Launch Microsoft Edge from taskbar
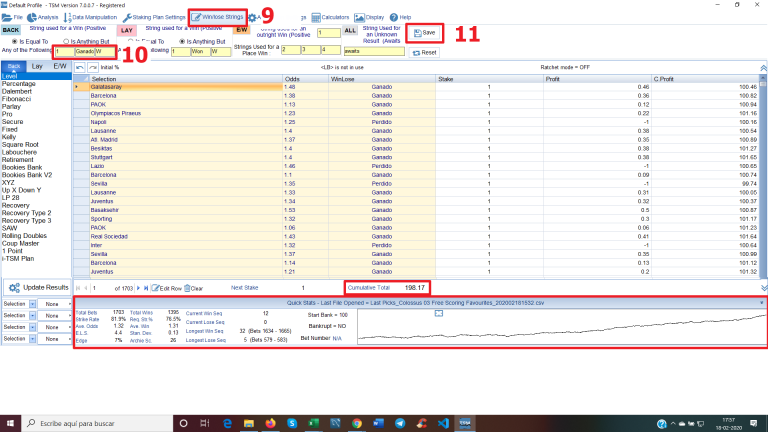Viewport: 768px width, 432px height. tap(227, 423)
